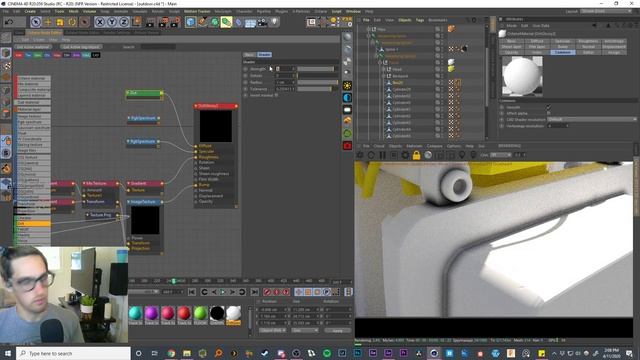Select the black material swatch
Image resolution: width=640 pixels, height=360 pixels.
(217, 313)
